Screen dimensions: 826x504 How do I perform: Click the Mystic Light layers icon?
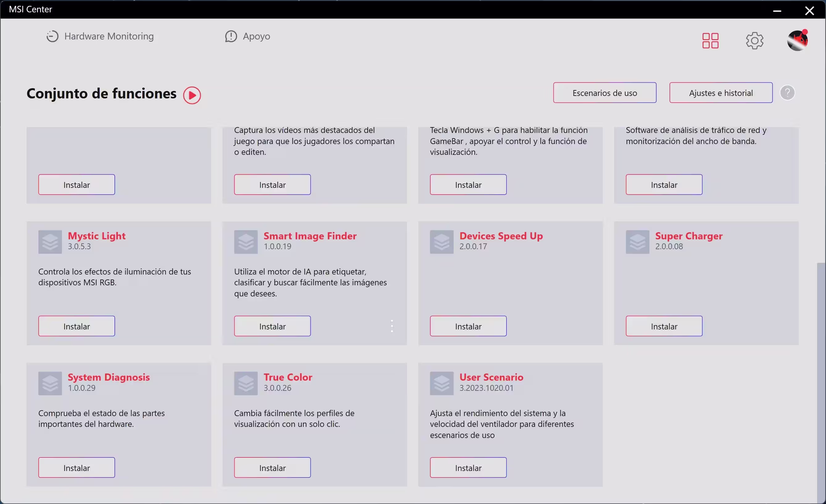pyautogui.click(x=50, y=242)
